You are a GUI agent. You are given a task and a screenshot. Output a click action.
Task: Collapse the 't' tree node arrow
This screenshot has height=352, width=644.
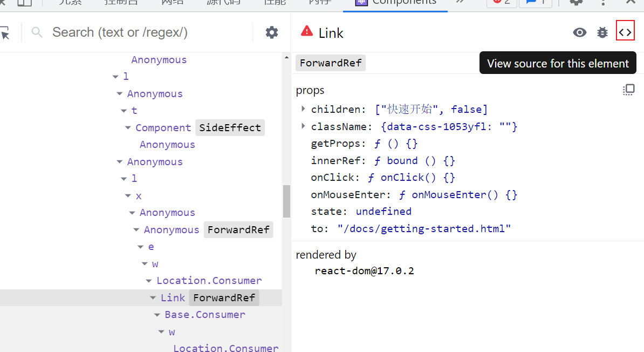[124, 111]
